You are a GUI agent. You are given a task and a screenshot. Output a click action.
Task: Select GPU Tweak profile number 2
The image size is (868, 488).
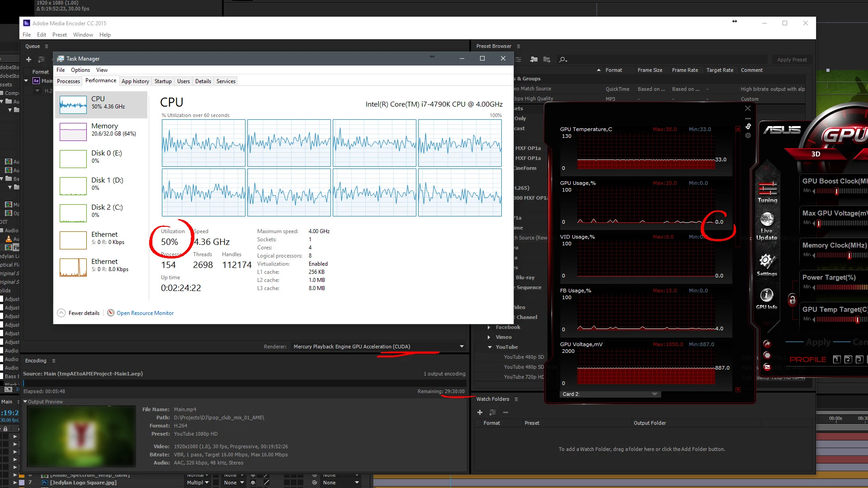(848, 359)
